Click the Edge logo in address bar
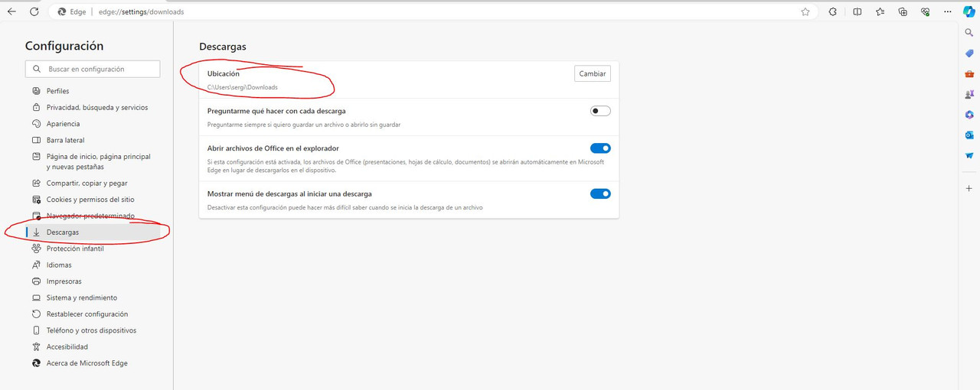 tap(62, 11)
